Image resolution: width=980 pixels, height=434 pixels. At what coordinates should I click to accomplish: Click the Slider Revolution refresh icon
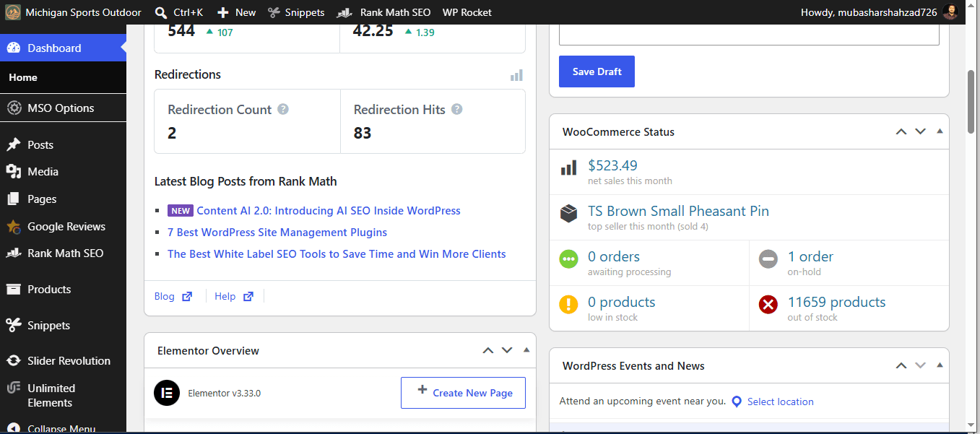tap(13, 360)
